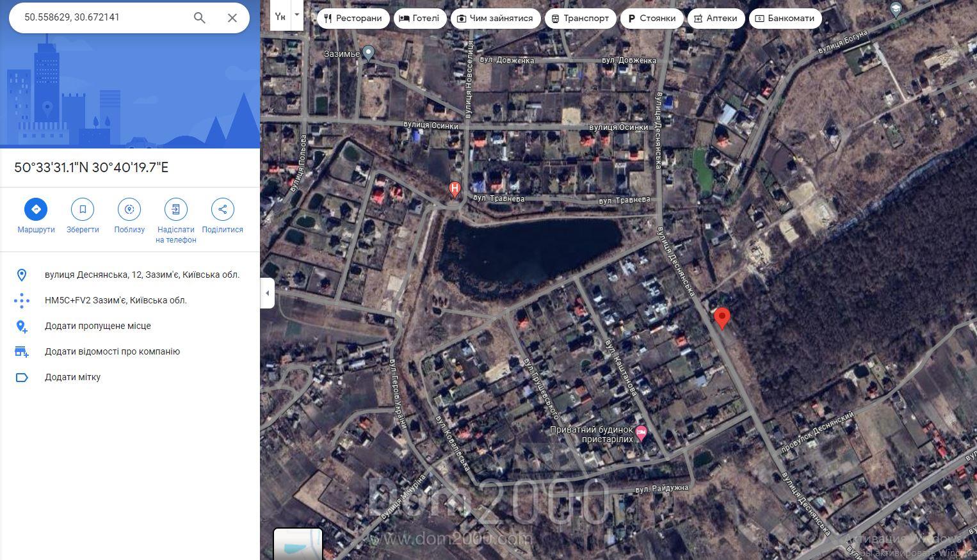Clear the search box with X
Viewport: 977px width, 560px height.
coord(232,18)
